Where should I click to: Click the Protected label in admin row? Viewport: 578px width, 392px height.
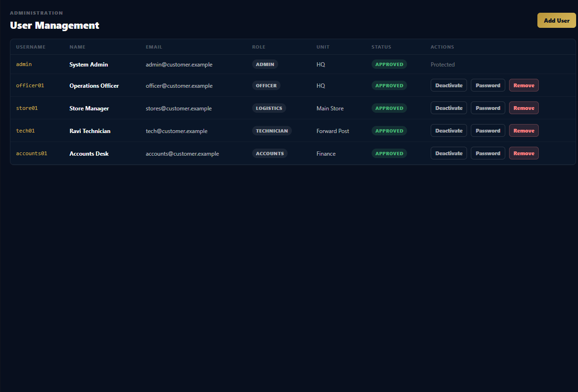(x=442, y=64)
